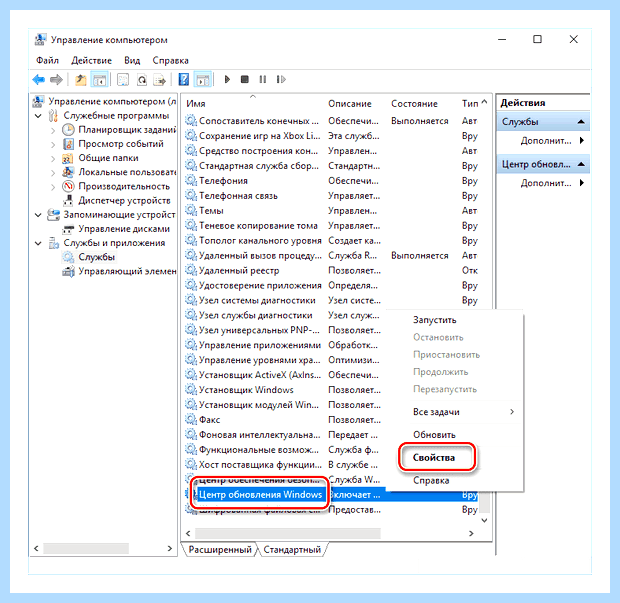The width and height of the screenshot is (620, 603).
Task: Click the services list scroll down arrow
Action: [484, 520]
